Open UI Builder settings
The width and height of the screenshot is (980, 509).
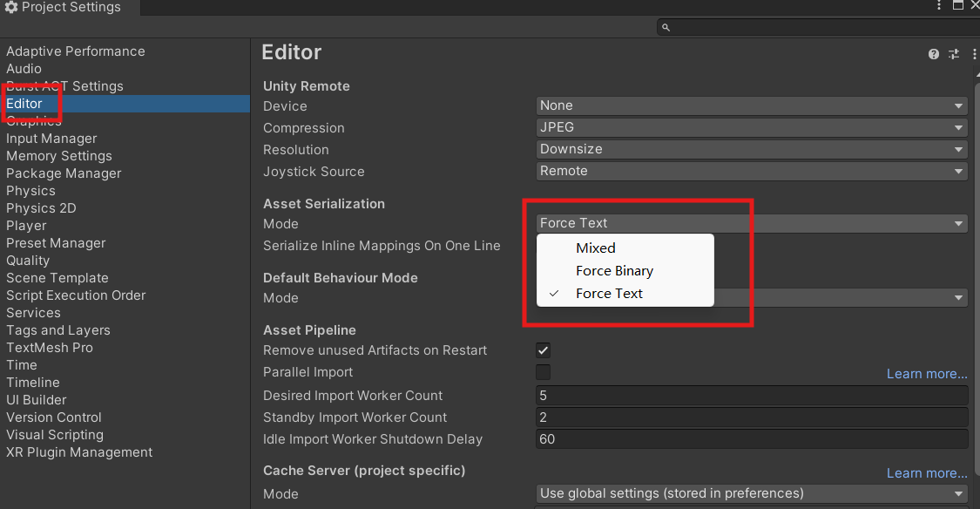pyautogui.click(x=37, y=400)
